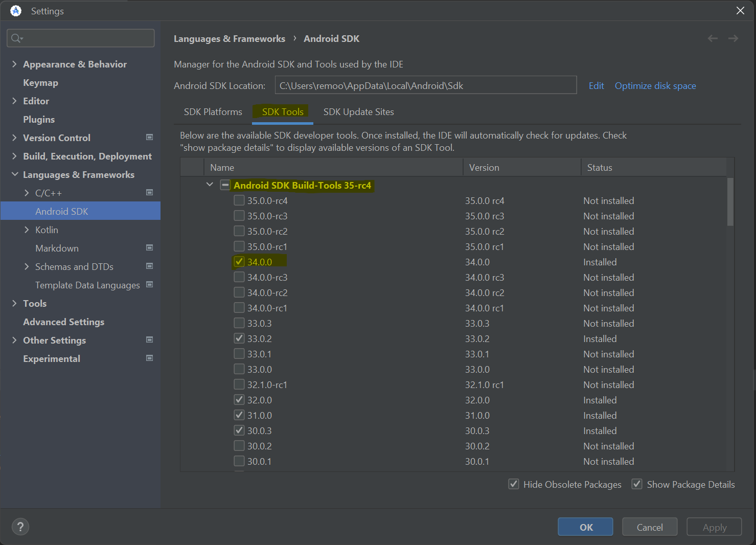
Task: Click the panel indicator icon beside Experimental
Action: point(149,358)
